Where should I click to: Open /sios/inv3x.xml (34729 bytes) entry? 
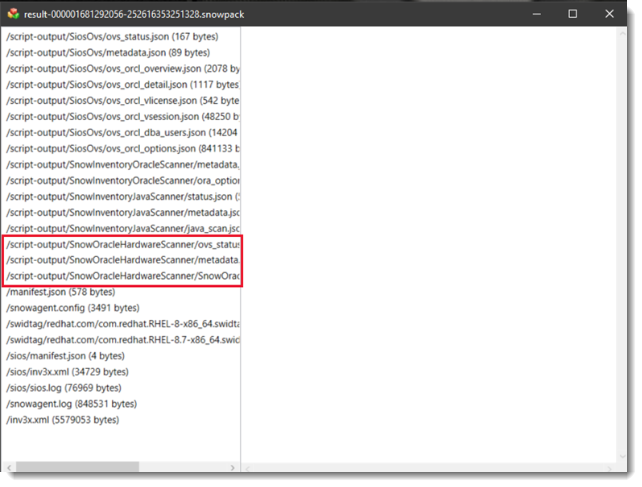click(x=67, y=371)
